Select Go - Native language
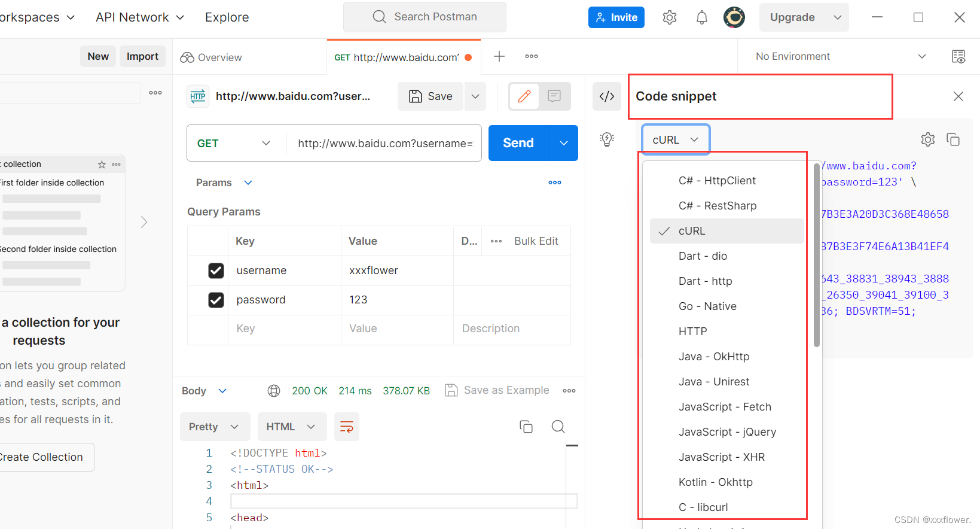Screen dimensions: 980x529 (x=726, y=306)
